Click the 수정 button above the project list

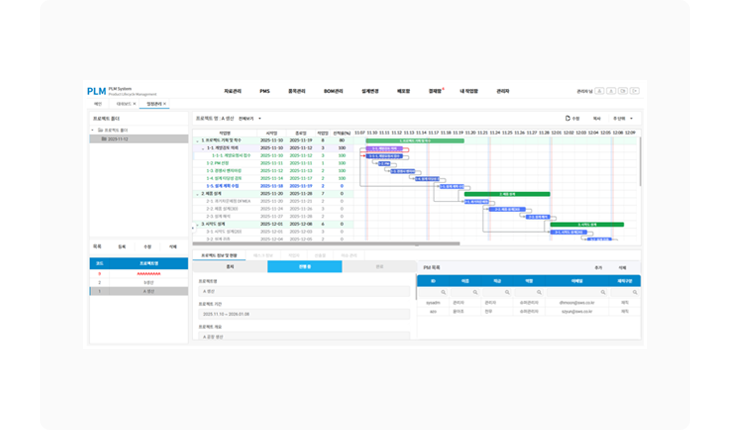click(x=148, y=247)
